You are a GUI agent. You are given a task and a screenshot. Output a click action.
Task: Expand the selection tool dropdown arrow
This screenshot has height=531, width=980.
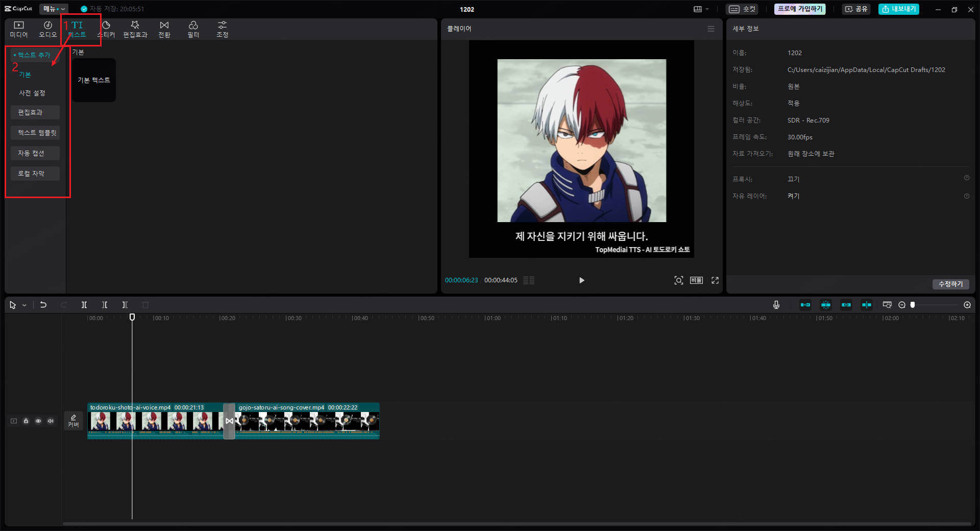(24, 305)
